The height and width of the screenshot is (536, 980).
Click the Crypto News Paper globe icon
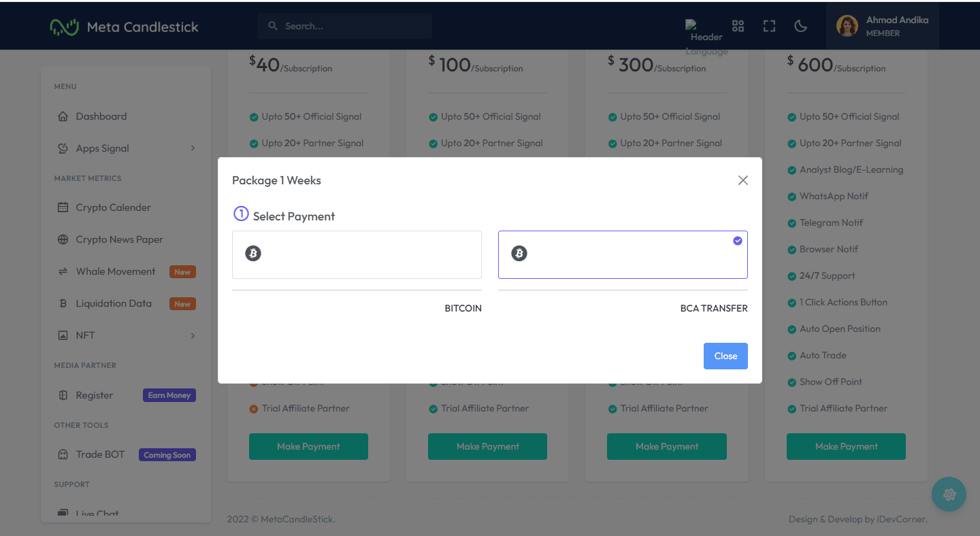[x=63, y=239]
